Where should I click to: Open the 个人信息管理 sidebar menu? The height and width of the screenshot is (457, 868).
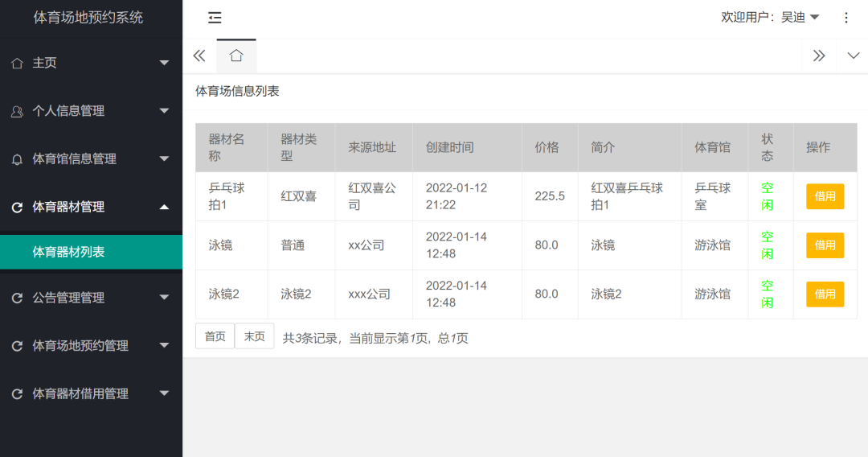tap(92, 111)
